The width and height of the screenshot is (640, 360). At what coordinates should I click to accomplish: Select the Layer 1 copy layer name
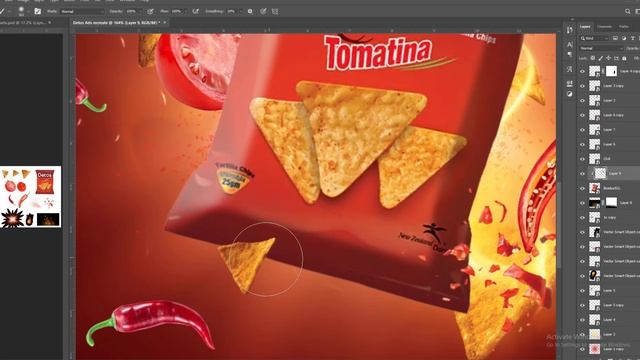click(613, 349)
